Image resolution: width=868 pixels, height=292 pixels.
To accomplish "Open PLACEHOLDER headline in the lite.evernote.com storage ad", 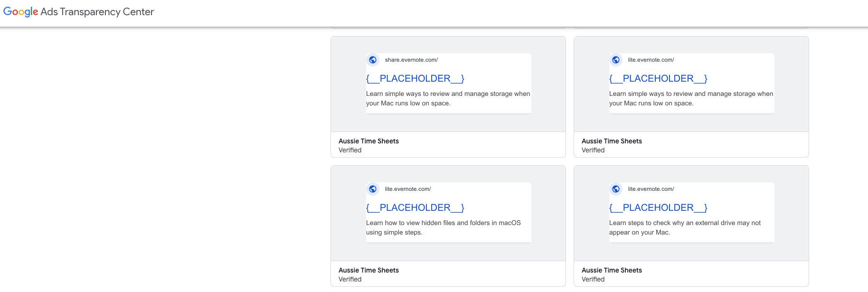I will tap(658, 78).
